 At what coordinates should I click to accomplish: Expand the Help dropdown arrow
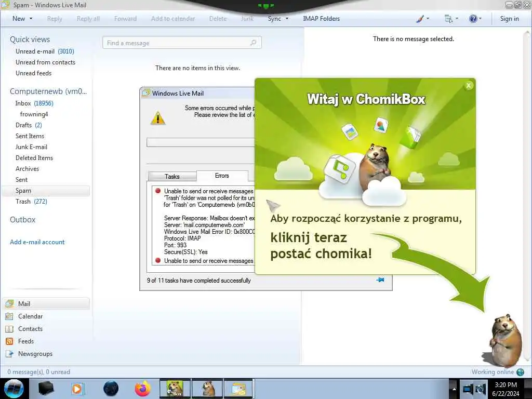point(480,19)
